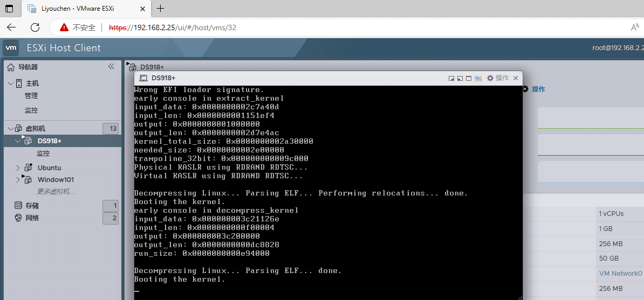Close the DS918+ console window
Image resolution: width=644 pixels, height=300 pixels.
pyautogui.click(x=516, y=78)
